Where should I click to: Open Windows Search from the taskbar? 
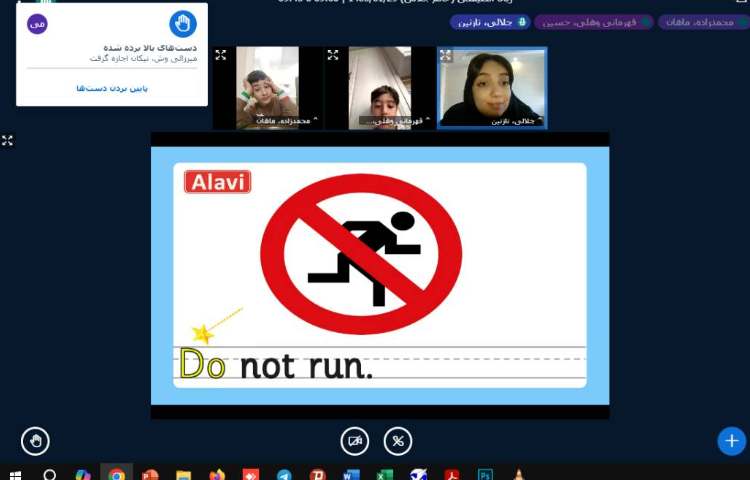50,474
